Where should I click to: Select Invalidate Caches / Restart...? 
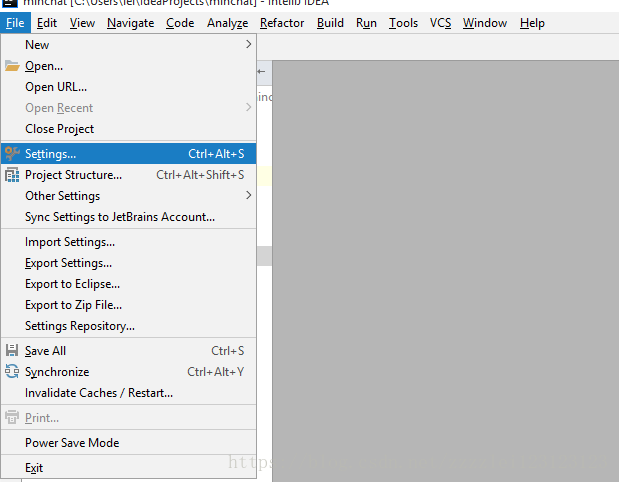[128, 393]
